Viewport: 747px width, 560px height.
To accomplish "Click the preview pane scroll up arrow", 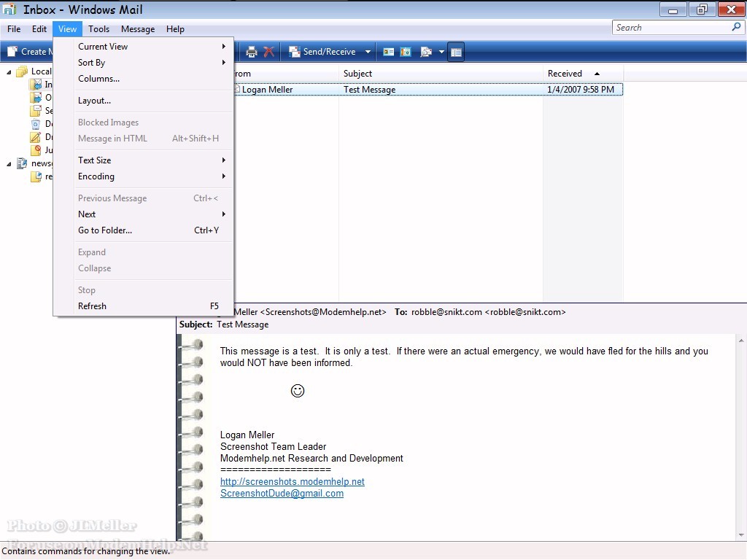I will pyautogui.click(x=741, y=341).
